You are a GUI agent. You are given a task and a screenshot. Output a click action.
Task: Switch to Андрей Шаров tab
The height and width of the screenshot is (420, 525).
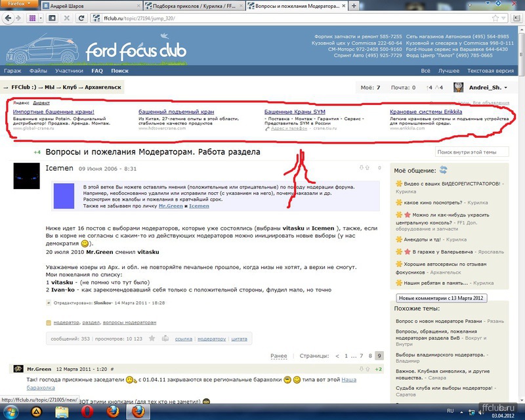91,6
